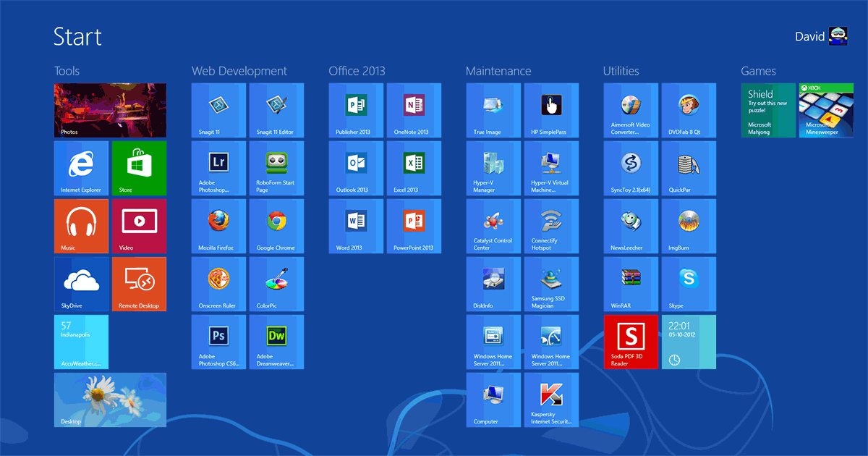
Task: Select the Web Development group heading
Action: (239, 71)
